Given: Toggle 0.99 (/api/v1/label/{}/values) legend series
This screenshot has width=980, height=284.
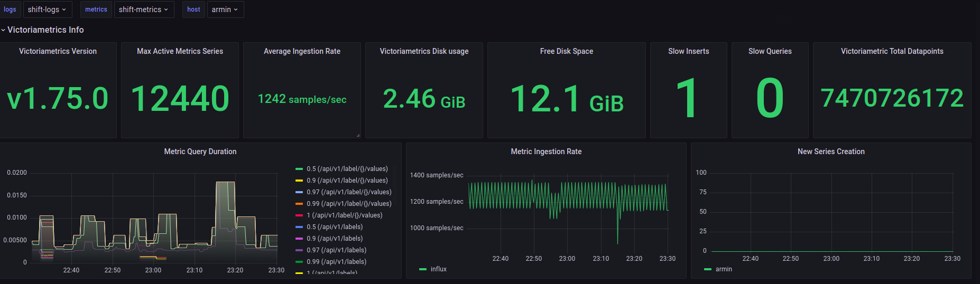Looking at the screenshot, I should pos(349,204).
